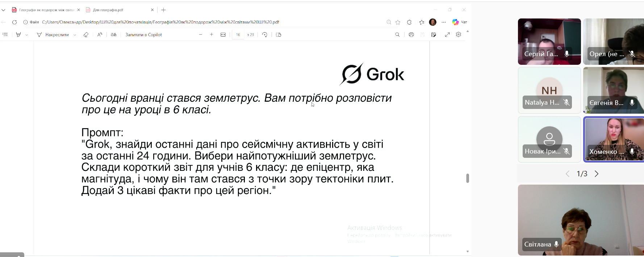Click the Read aloud icon

coord(100,35)
